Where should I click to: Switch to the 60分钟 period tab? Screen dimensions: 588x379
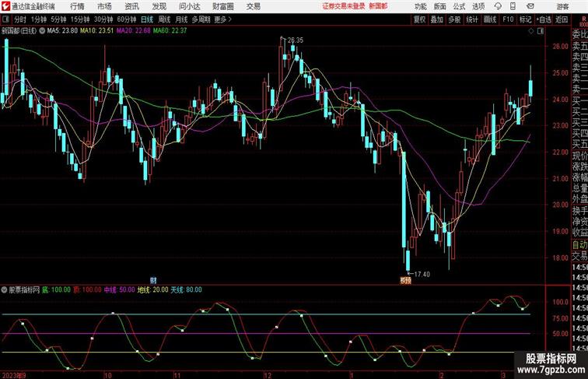(126, 19)
